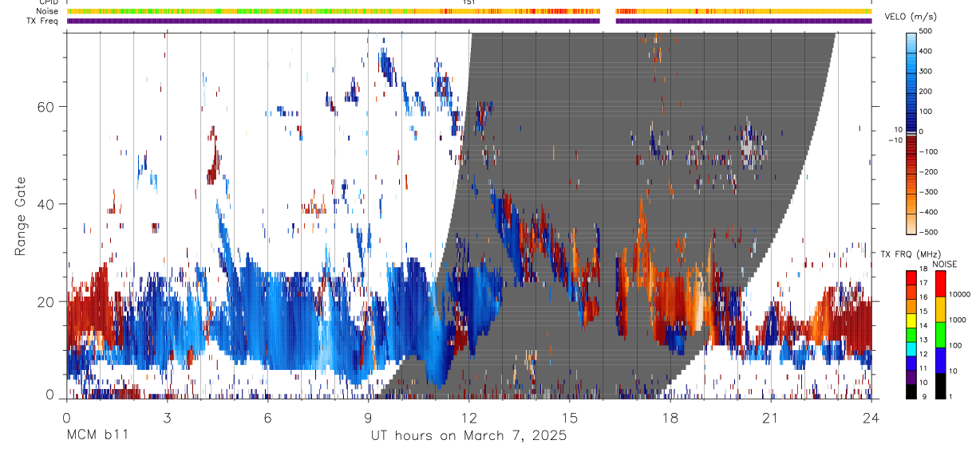Select hour 9 on the UT time axis
The height and width of the screenshot is (452, 980).
(x=368, y=417)
